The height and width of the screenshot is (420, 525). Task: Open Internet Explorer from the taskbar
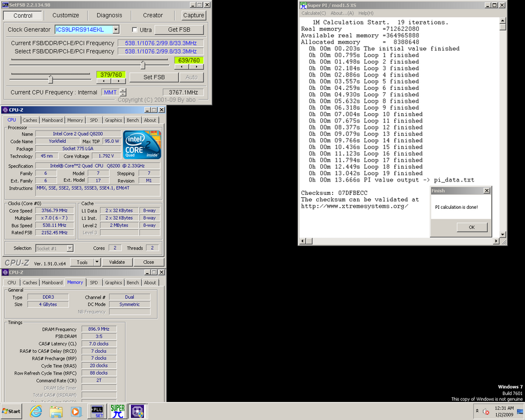[36, 411]
